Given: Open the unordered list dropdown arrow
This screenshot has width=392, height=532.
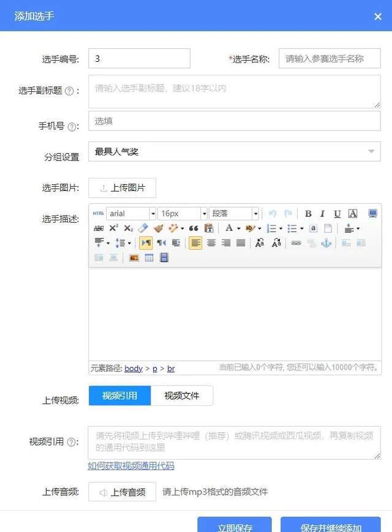Looking at the screenshot, I should click(x=302, y=228).
